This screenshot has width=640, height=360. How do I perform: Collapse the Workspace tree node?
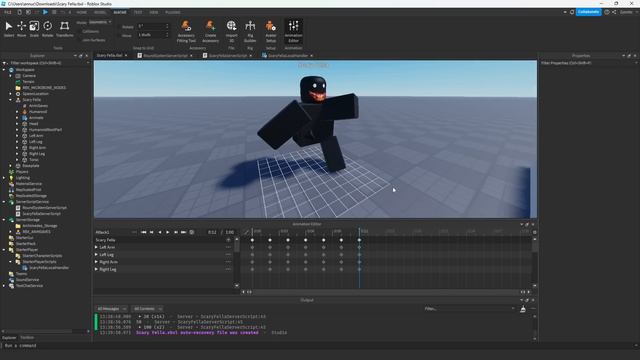(x=4, y=70)
